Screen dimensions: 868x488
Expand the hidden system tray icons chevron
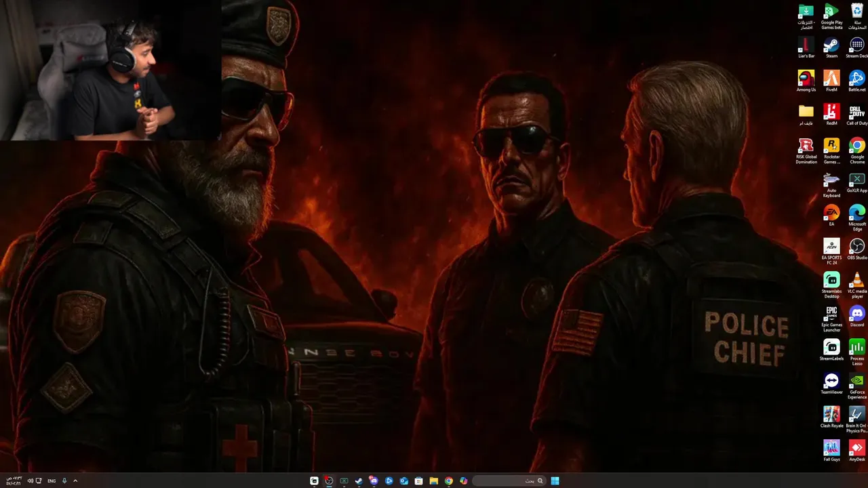tap(75, 481)
